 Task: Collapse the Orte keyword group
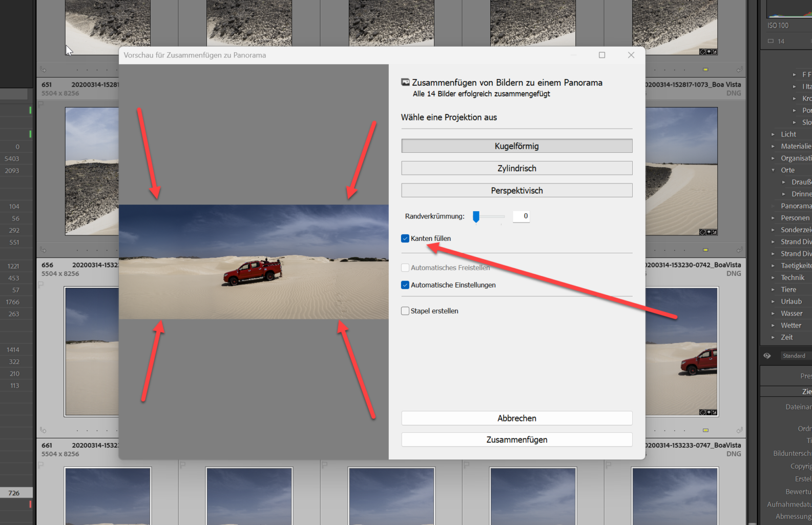[773, 170]
